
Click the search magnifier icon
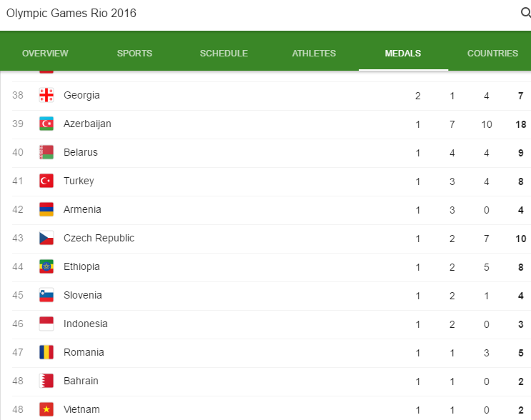point(525,13)
